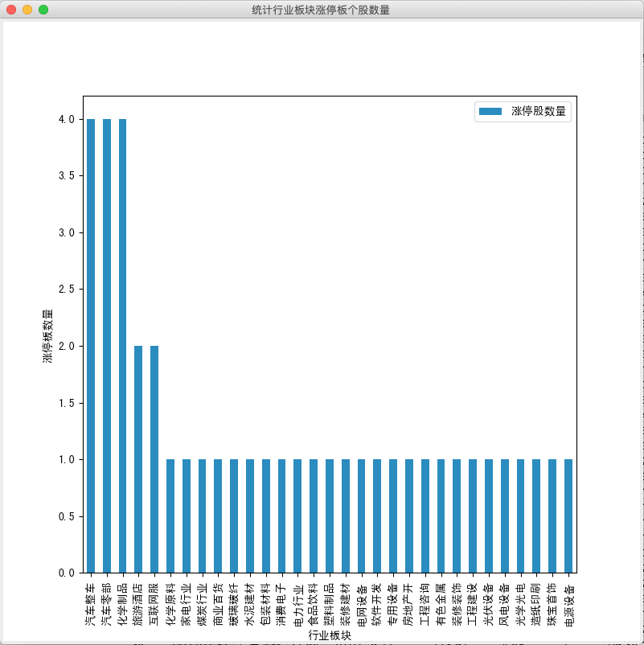Click the x tick label 工程建设

coord(473,604)
